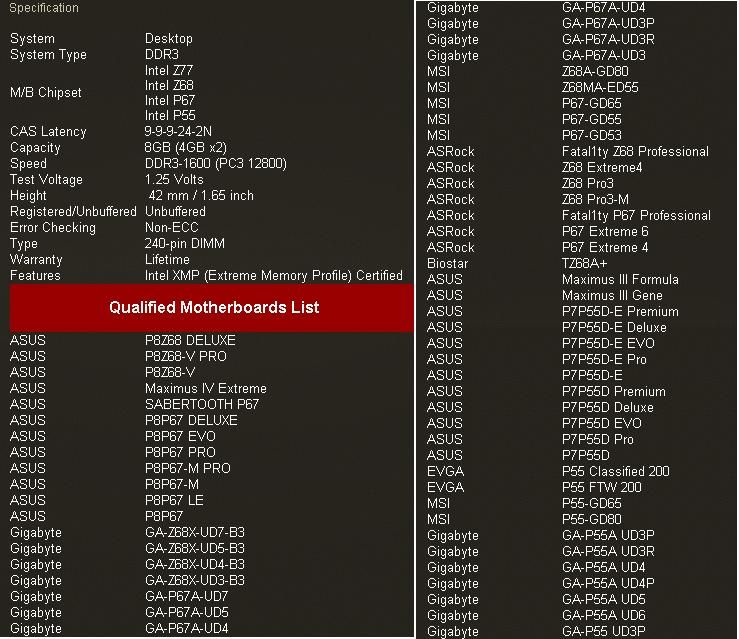Click the System value Desktop
The width and height of the screenshot is (739, 639).
pos(169,39)
